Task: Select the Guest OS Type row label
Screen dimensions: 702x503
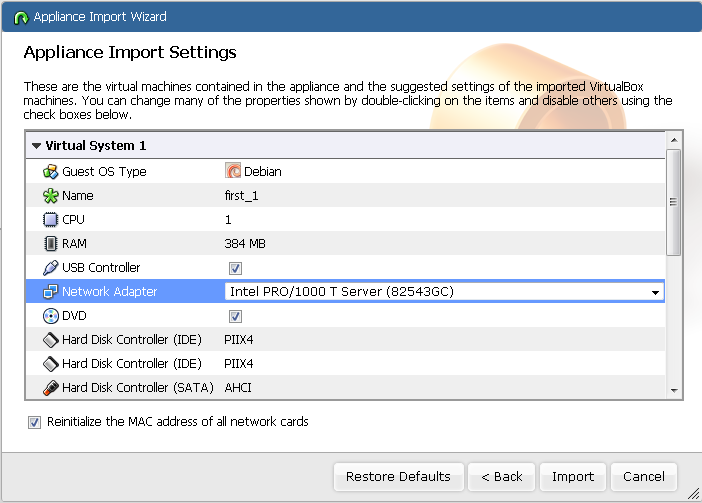Action: (104, 172)
